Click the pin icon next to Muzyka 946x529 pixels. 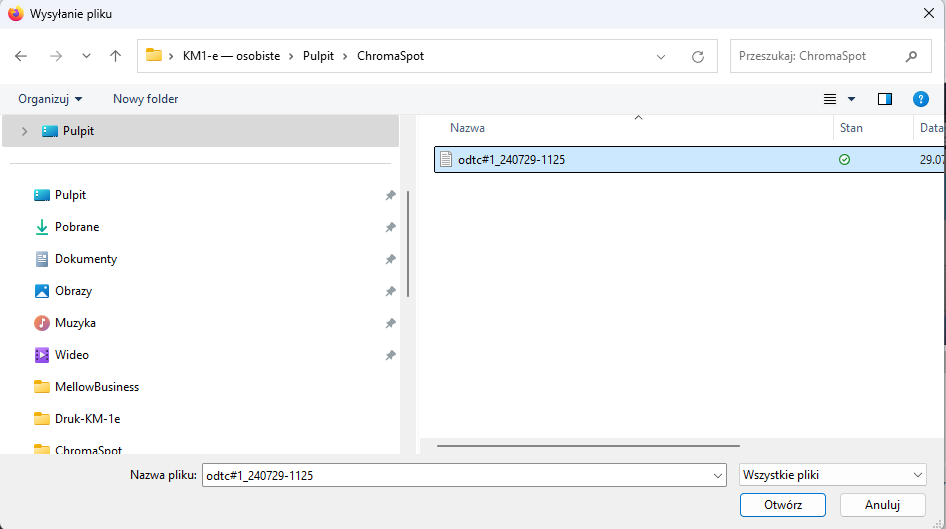tap(390, 323)
